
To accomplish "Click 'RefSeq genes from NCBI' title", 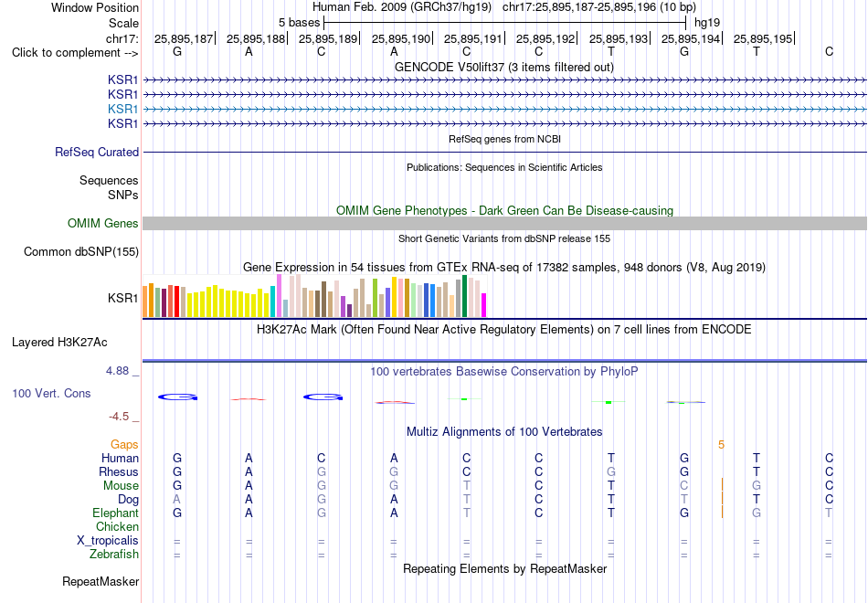I will click(505, 139).
